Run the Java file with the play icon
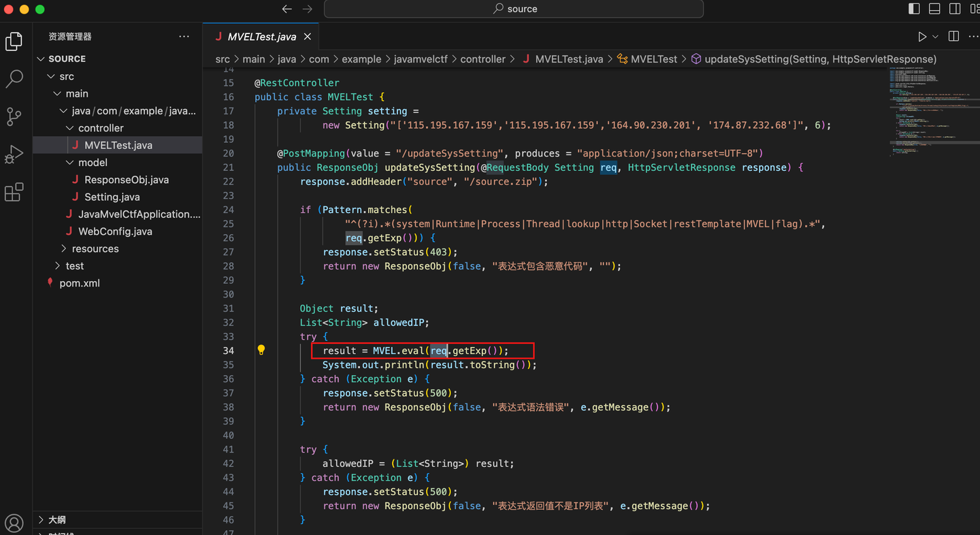This screenshot has width=980, height=535. pos(922,36)
